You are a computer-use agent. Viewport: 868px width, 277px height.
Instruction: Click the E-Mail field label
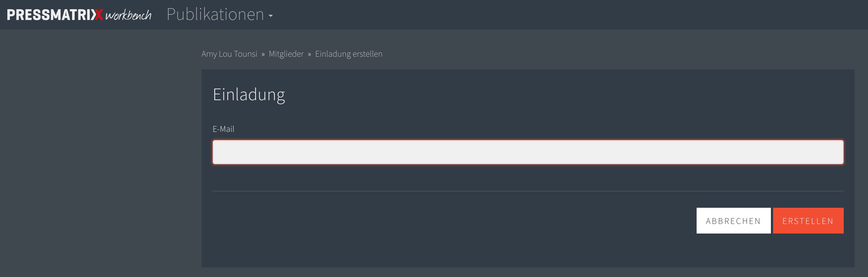223,129
